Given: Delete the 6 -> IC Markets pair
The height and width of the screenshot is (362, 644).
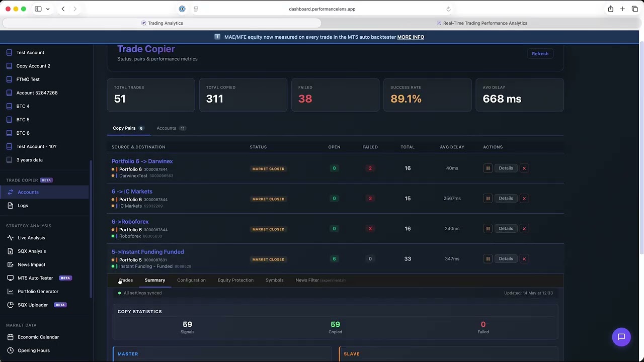Looking at the screenshot, I should click(x=524, y=199).
